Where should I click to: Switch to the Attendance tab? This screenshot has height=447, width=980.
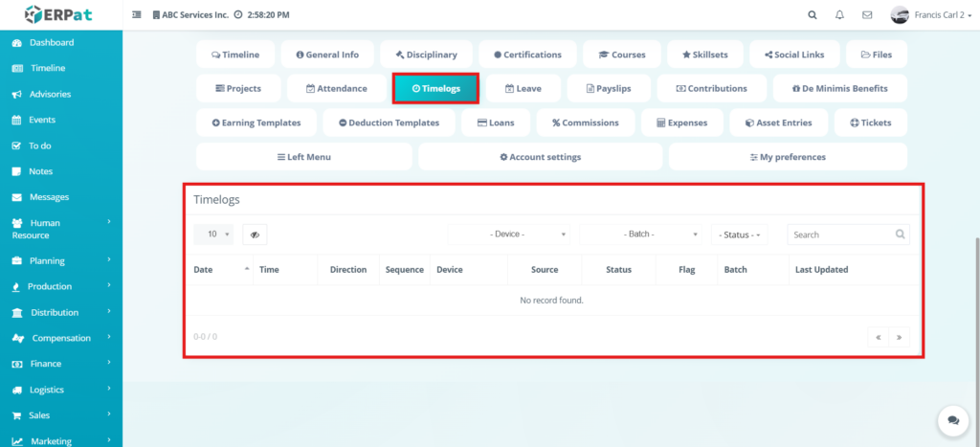336,88
